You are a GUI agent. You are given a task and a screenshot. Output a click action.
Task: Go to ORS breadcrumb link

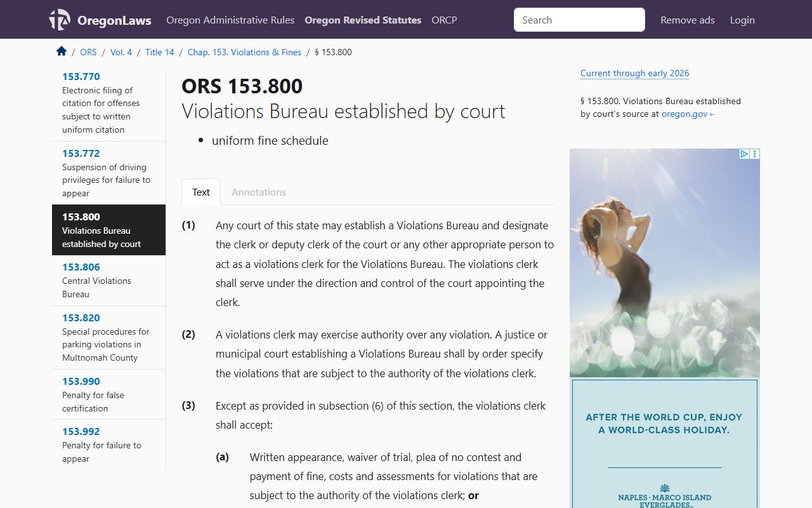click(88, 52)
